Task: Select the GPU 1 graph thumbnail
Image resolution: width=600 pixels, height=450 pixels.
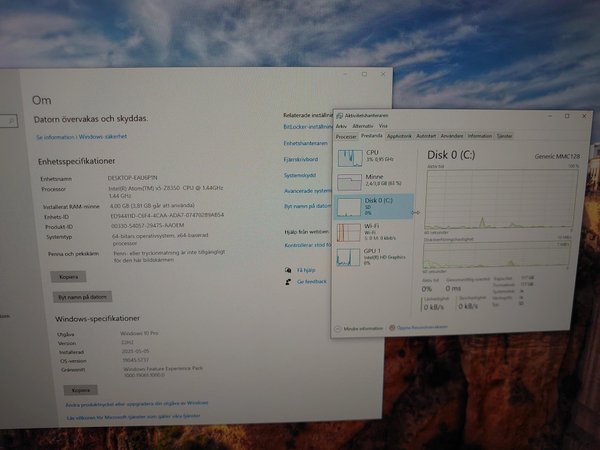Action: pos(350,258)
